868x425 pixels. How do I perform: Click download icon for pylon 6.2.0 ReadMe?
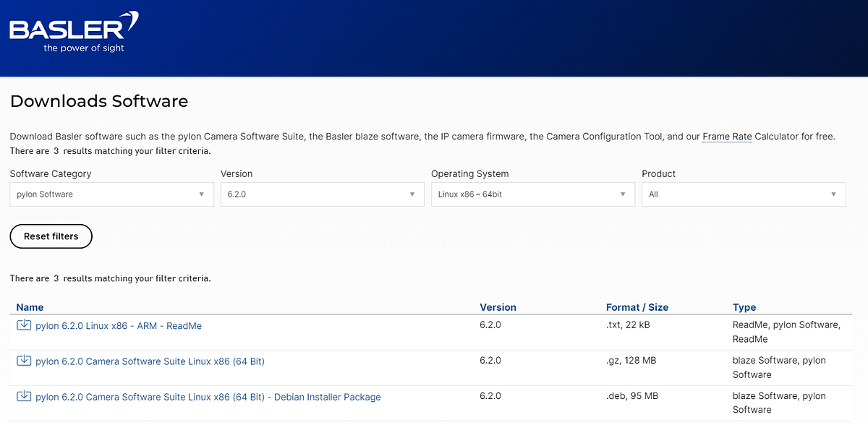(x=24, y=325)
